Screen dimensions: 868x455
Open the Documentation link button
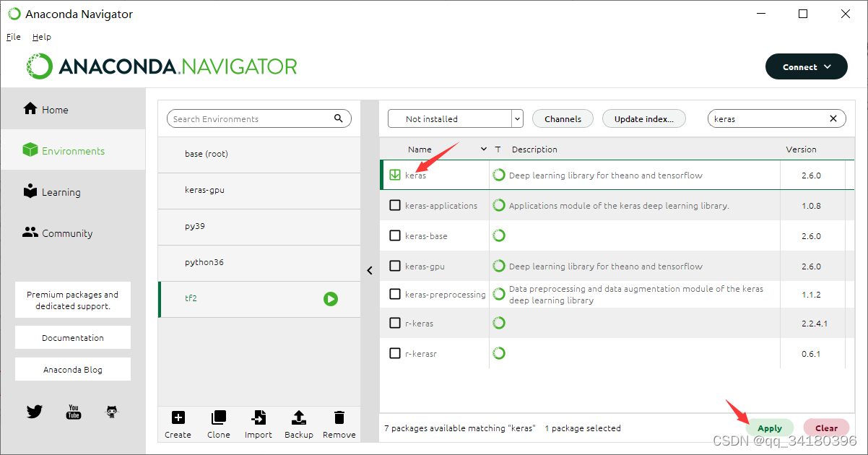click(x=73, y=337)
